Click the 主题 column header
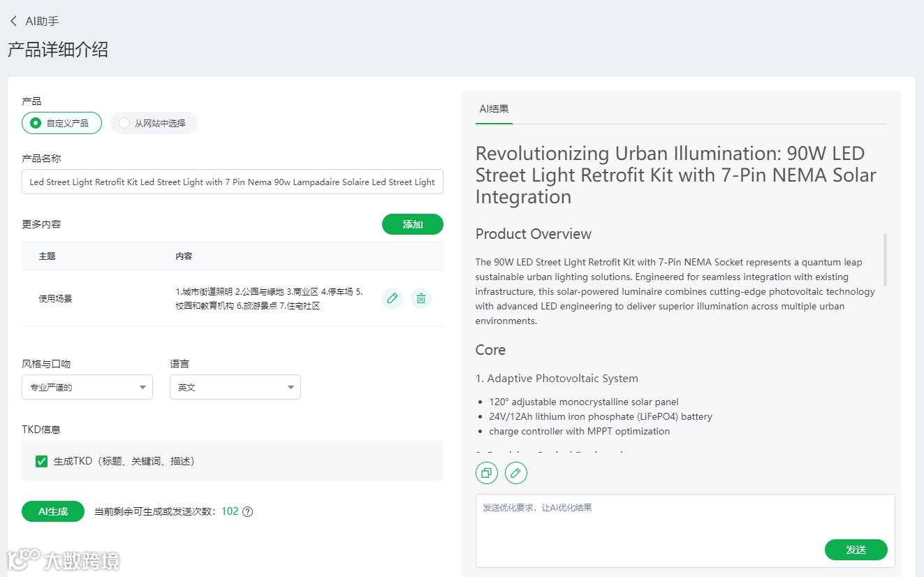Image resolution: width=924 pixels, height=577 pixels. [47, 256]
